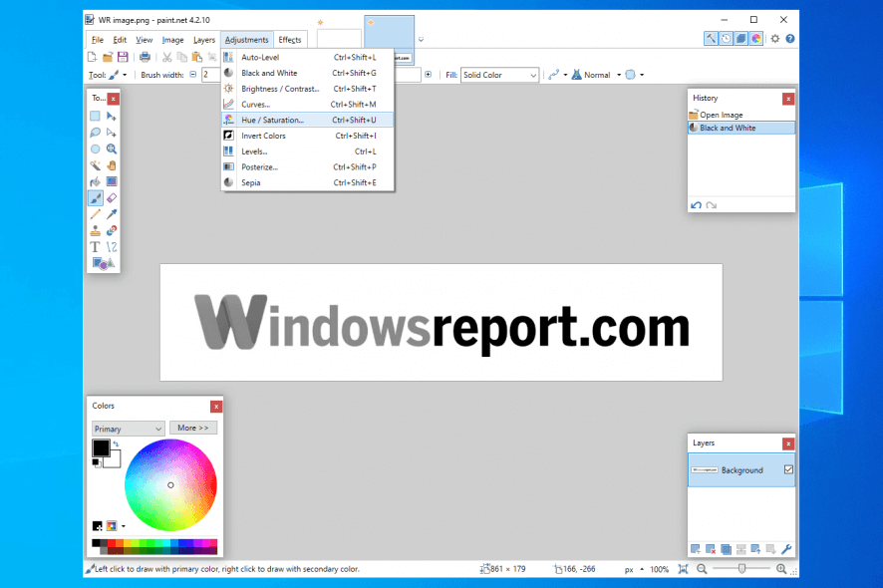Select the Line/Curve tool
The width and height of the screenshot is (883, 588).
point(112,247)
